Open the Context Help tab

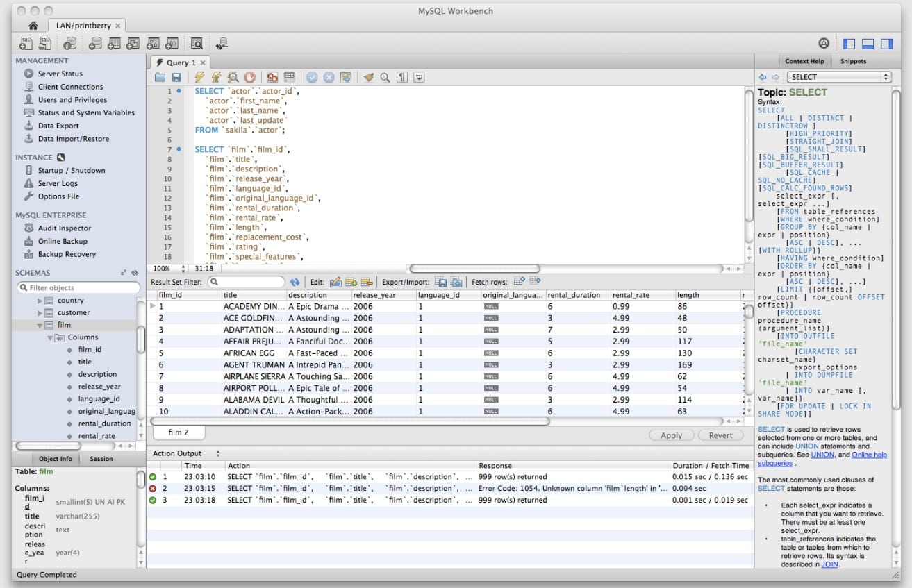click(x=804, y=61)
